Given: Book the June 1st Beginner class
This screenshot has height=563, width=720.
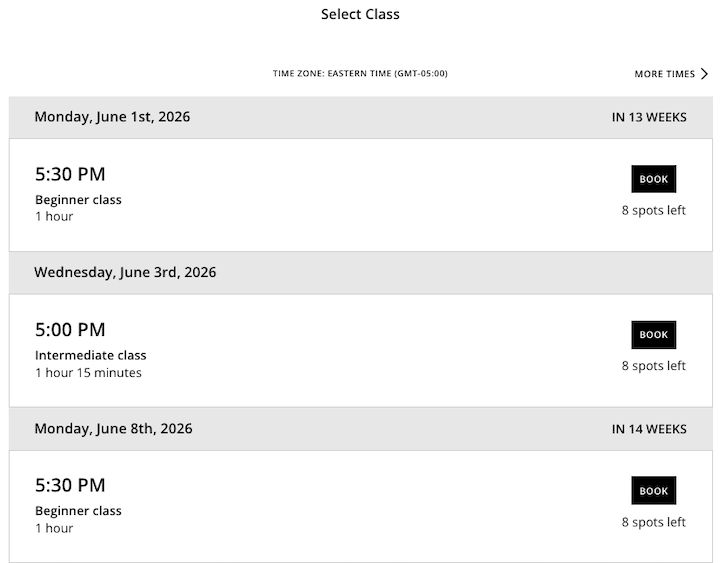Looking at the screenshot, I should (x=653, y=179).
